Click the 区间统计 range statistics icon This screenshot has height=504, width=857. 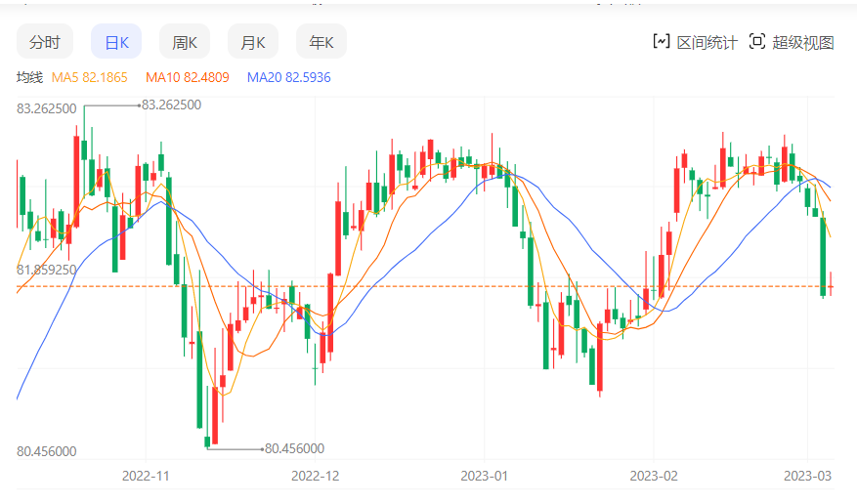click(662, 41)
